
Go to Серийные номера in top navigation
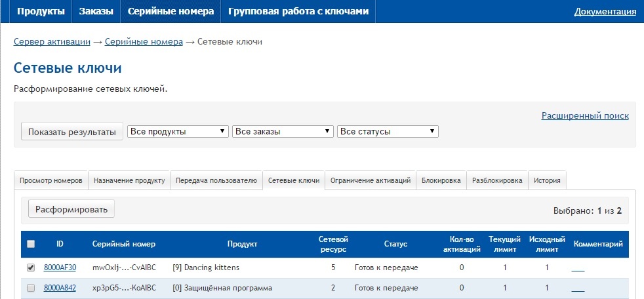click(x=171, y=11)
